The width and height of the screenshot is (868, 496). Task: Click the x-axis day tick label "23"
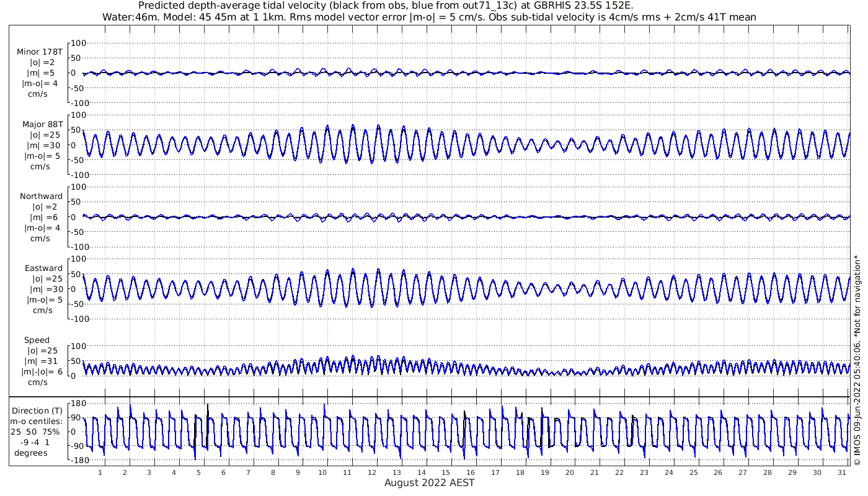(x=644, y=472)
